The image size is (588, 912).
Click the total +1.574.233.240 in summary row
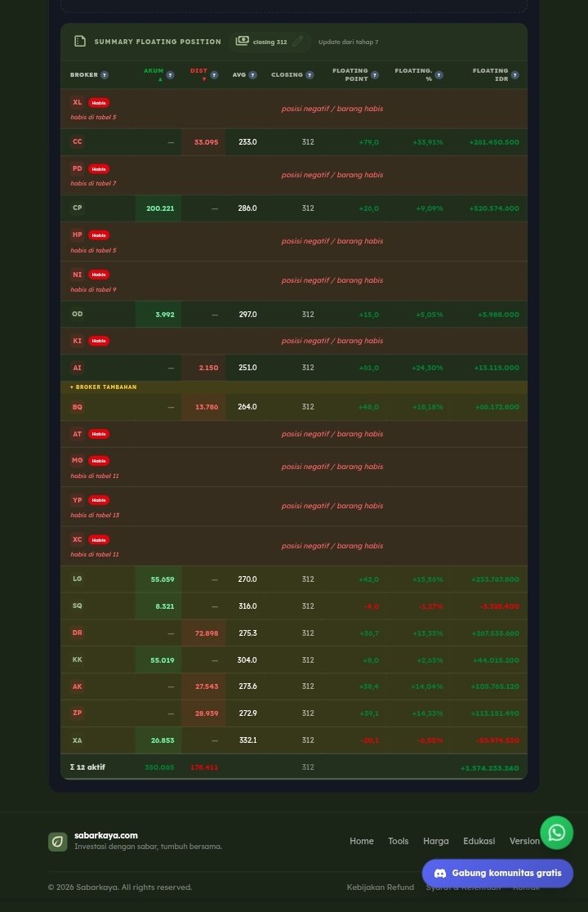coord(489,767)
